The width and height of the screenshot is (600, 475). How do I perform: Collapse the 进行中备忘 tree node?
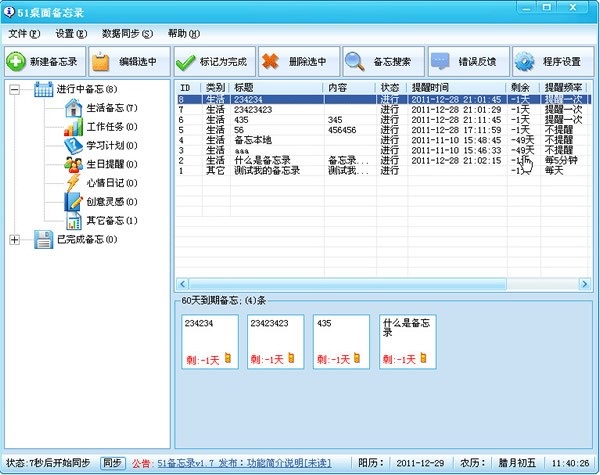click(x=15, y=90)
